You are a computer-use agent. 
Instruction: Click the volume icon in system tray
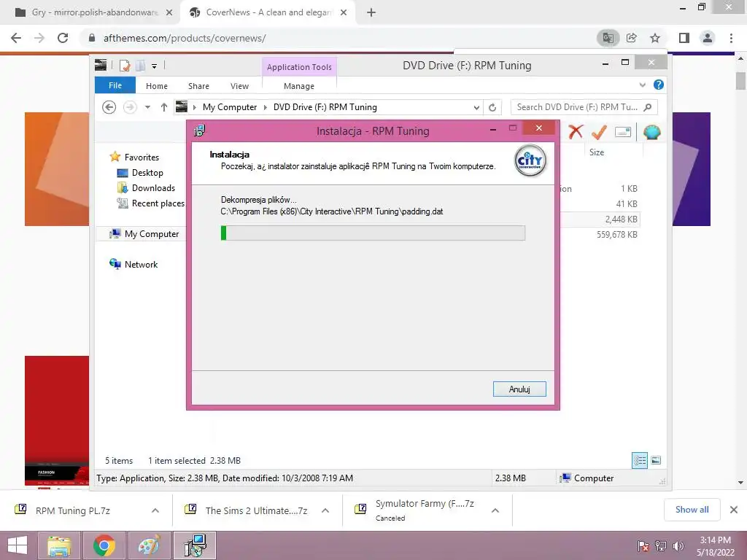678,546
